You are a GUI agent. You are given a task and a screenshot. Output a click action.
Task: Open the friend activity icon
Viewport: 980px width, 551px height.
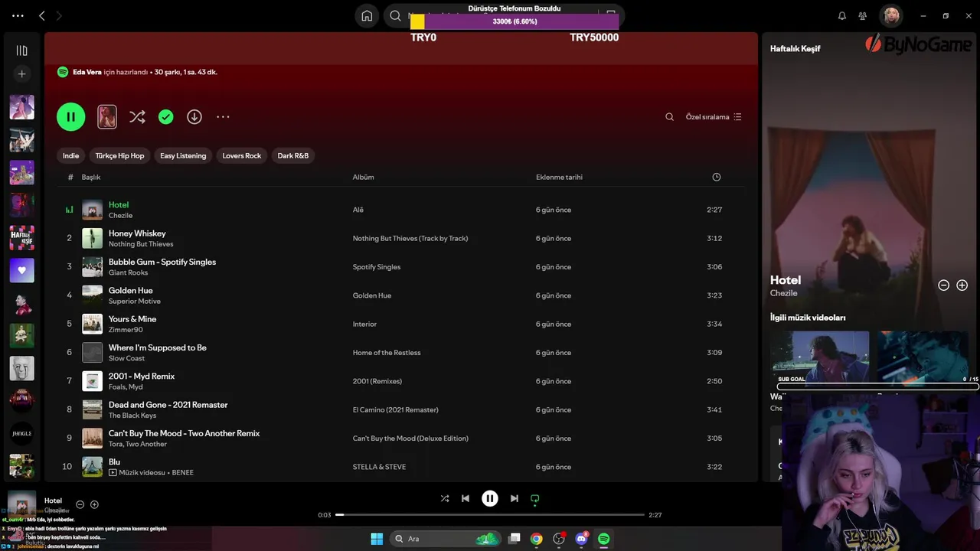point(863,15)
